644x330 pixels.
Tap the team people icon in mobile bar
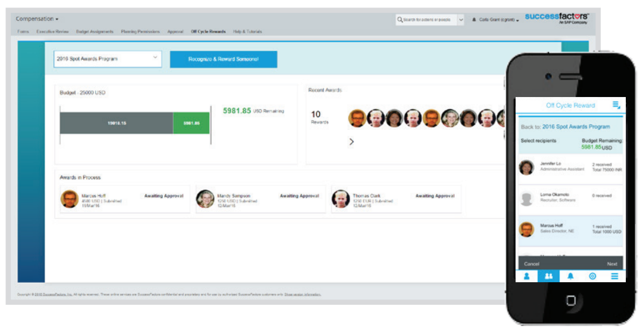(x=549, y=276)
